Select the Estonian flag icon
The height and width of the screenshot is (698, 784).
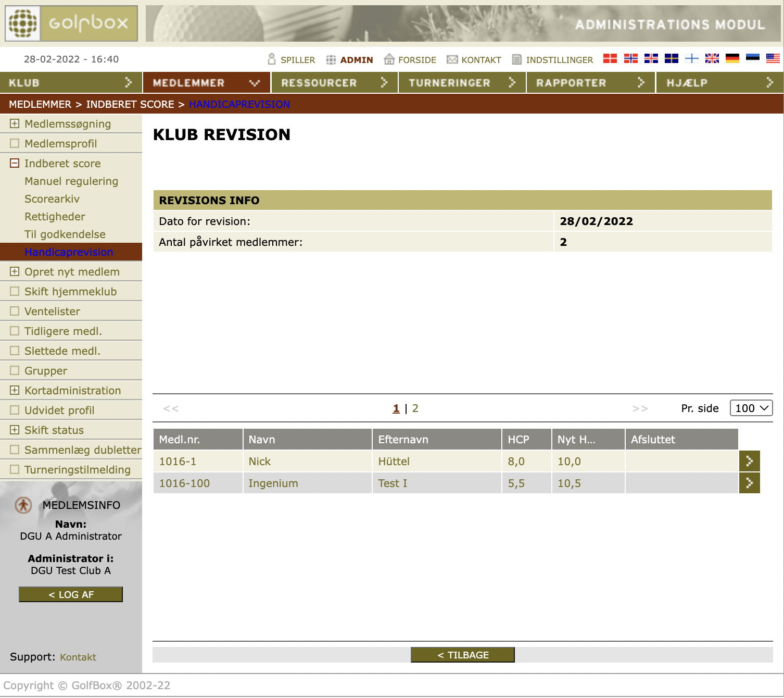click(752, 58)
